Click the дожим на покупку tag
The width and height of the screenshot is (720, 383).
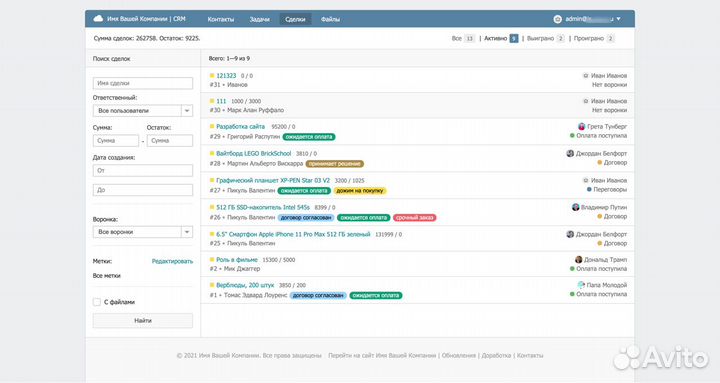point(360,191)
